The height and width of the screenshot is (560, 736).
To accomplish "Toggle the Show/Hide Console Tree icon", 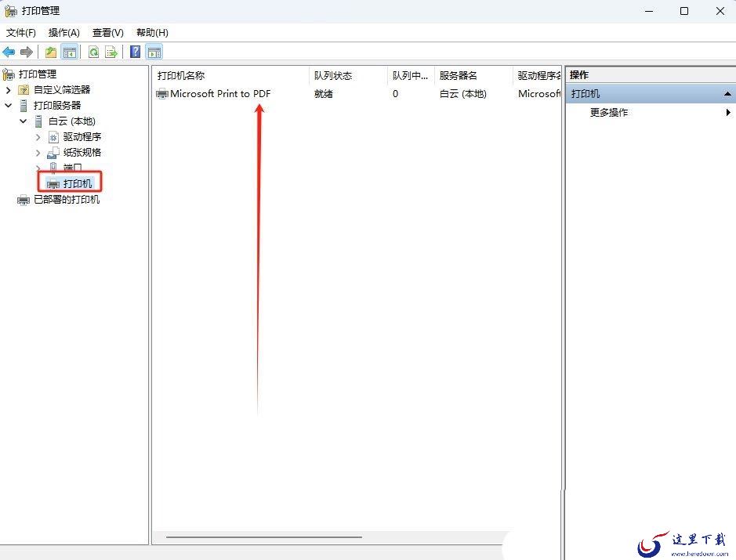I will click(x=70, y=52).
